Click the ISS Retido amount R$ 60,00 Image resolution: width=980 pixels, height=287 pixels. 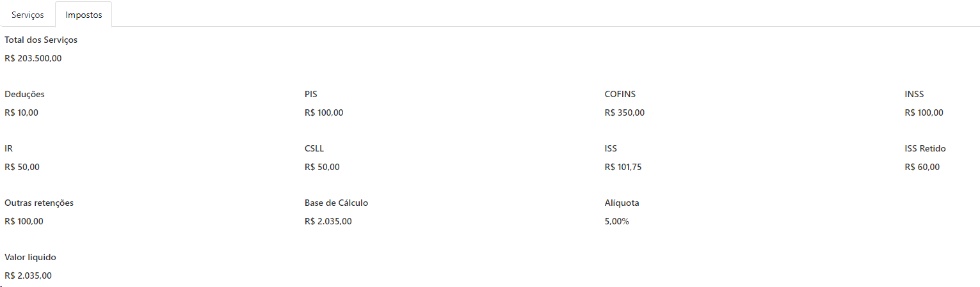922,167
